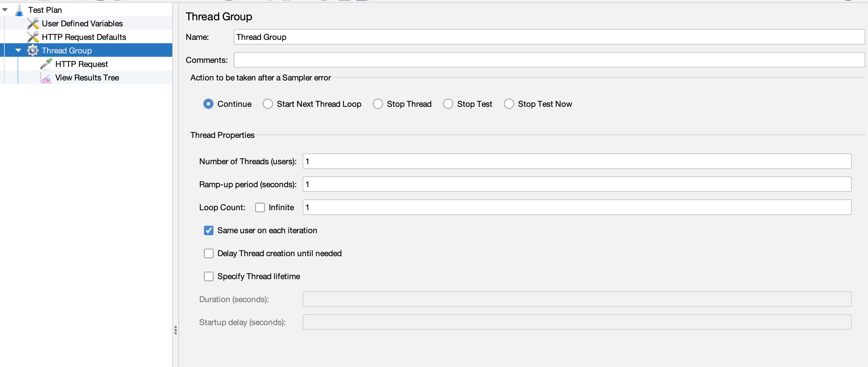Uncheck Same user on each iteration
868x367 pixels.
click(209, 230)
